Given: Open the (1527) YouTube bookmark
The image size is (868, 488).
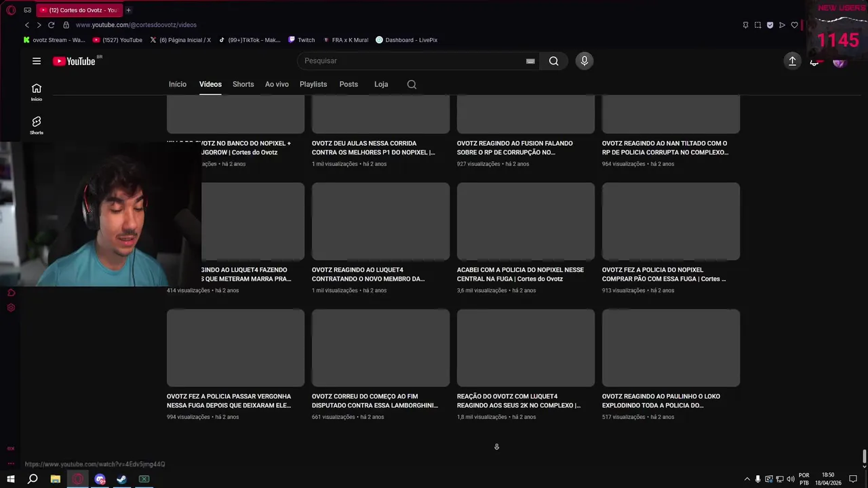Looking at the screenshot, I should coord(118,40).
